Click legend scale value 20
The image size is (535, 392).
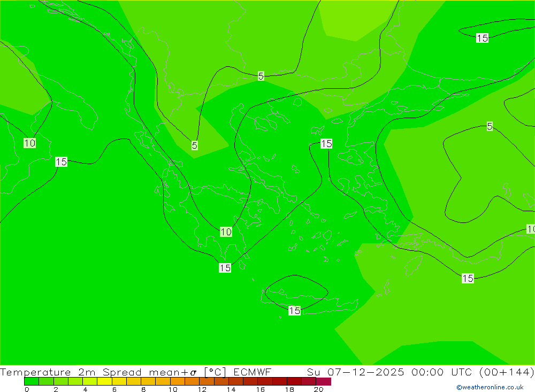[x=318, y=389]
